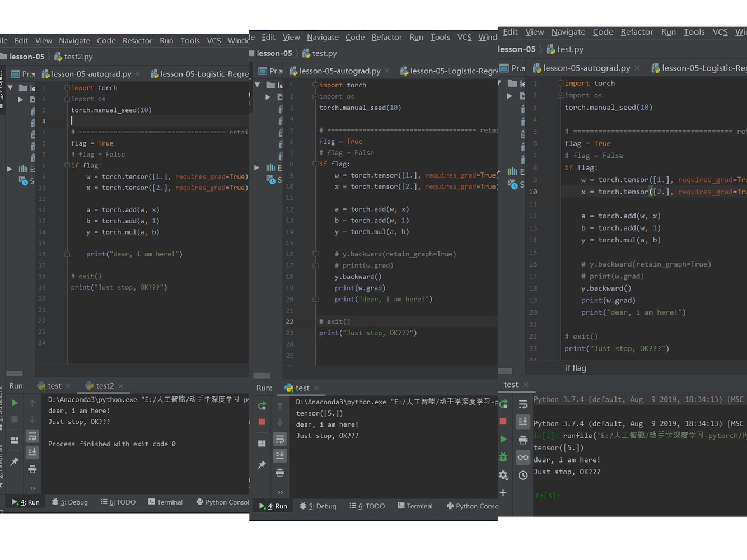This screenshot has width=747, height=560.
Task: Expand more actions chevron in test2 Run panel
Action: (32, 488)
